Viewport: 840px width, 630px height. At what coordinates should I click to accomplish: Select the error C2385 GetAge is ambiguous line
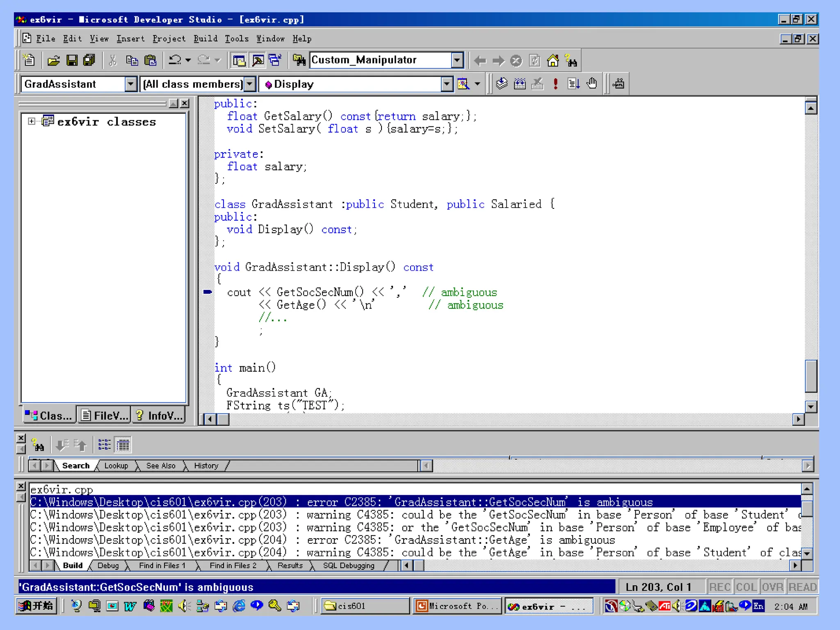[415, 540]
